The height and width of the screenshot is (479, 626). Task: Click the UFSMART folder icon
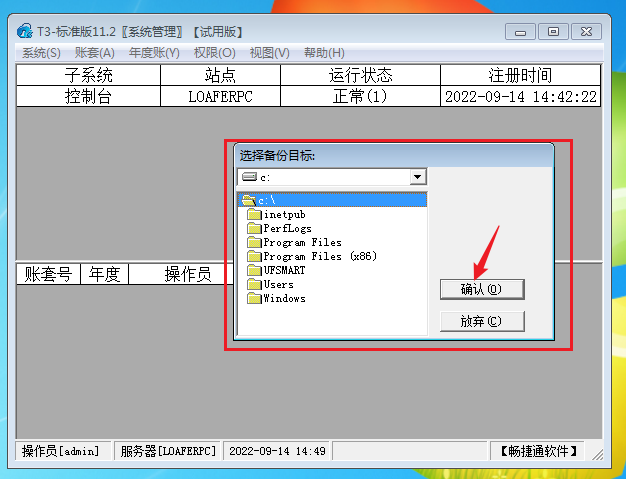254,270
